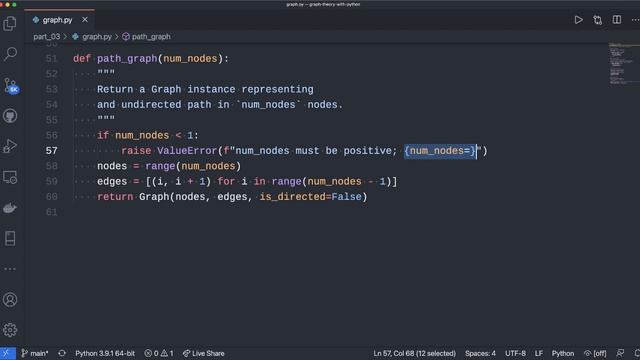This screenshot has height=360, width=640.
Task: Change UTF-8 file encoding
Action: pyautogui.click(x=515, y=353)
